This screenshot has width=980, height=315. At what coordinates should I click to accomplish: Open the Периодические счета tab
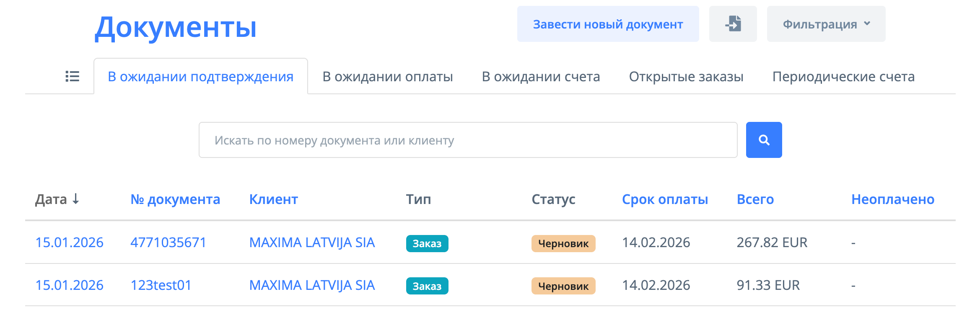(843, 77)
